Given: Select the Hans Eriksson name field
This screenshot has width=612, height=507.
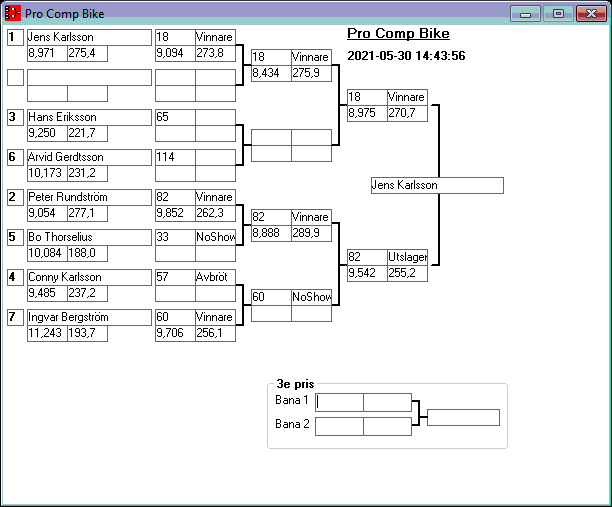Looking at the screenshot, I should pos(88,117).
